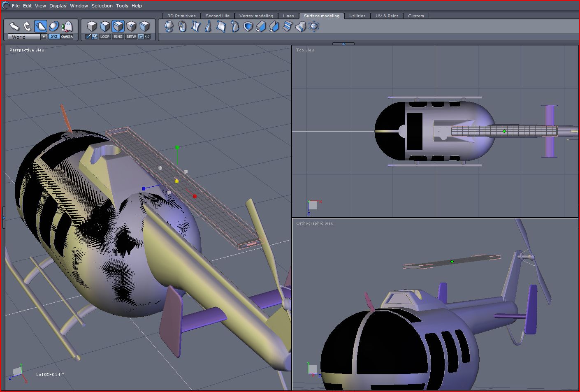580x392 pixels.
Task: Choose the blue-faced cube selection mode
Action: tap(105, 26)
